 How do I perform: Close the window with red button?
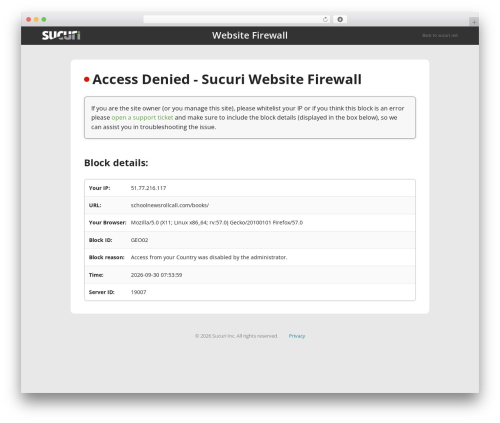[x=29, y=19]
